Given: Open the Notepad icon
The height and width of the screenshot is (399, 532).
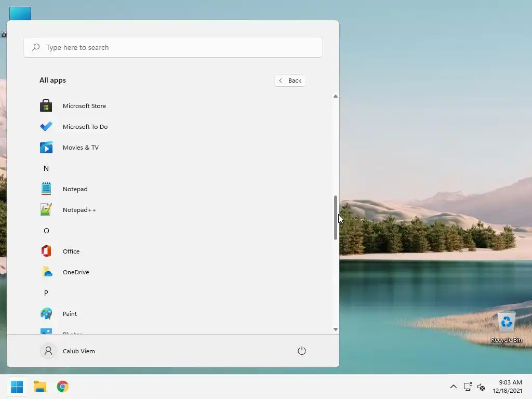Looking at the screenshot, I should pos(46,189).
